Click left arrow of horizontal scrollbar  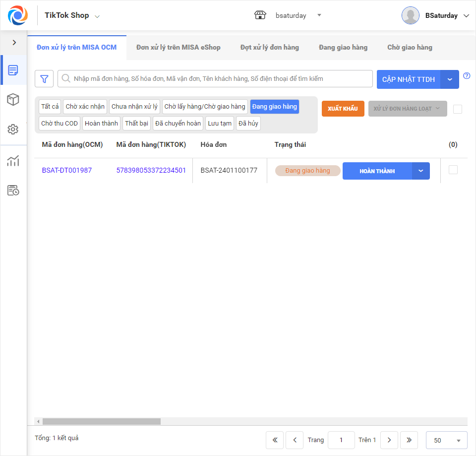point(38,421)
